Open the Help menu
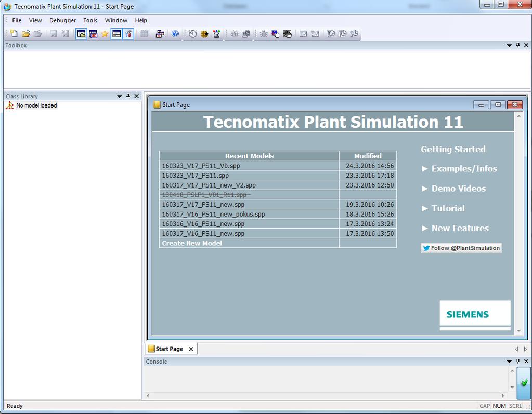 click(x=141, y=20)
